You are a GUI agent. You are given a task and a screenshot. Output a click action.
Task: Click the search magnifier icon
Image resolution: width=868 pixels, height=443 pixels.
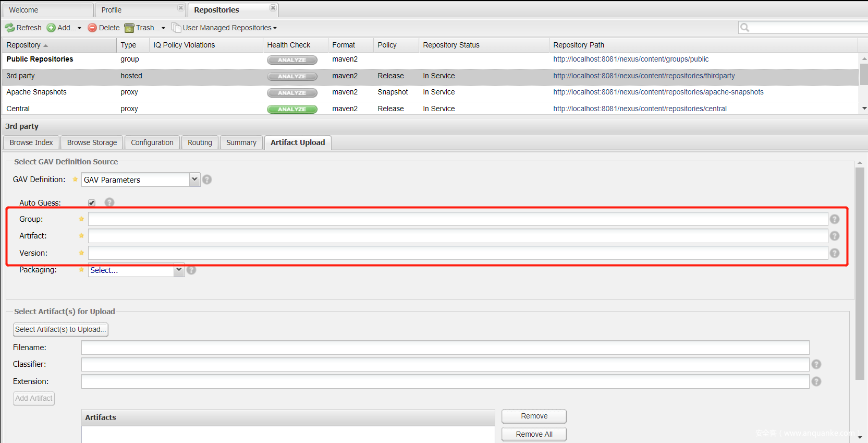point(745,28)
